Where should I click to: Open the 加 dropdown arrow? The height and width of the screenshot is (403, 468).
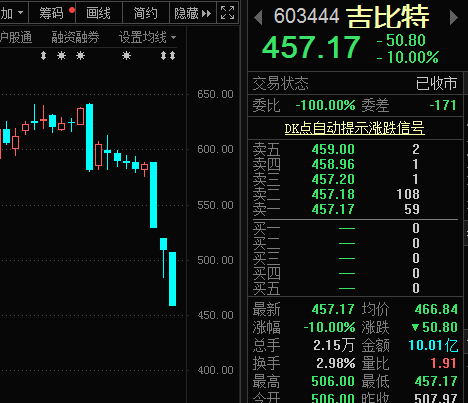click(x=21, y=13)
